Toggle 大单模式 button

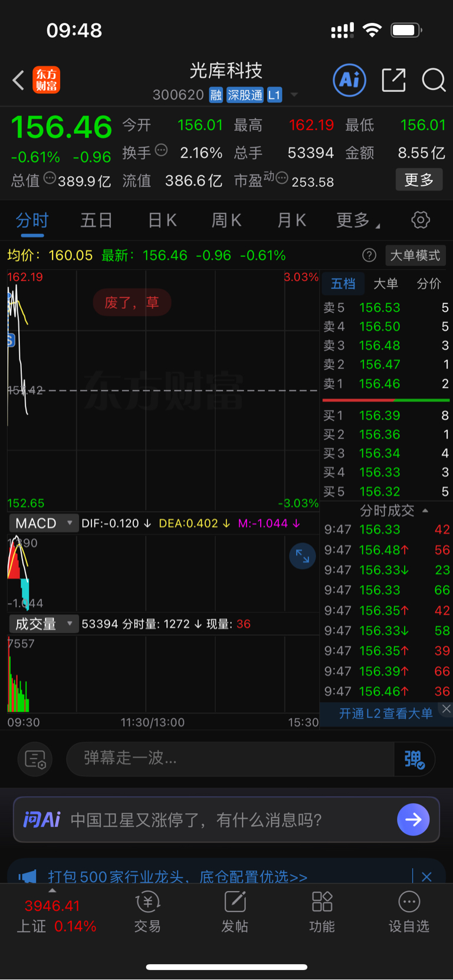pyautogui.click(x=415, y=255)
